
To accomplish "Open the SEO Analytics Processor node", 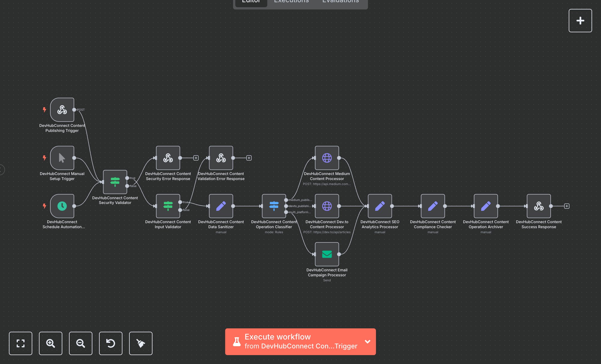I will pos(380,206).
